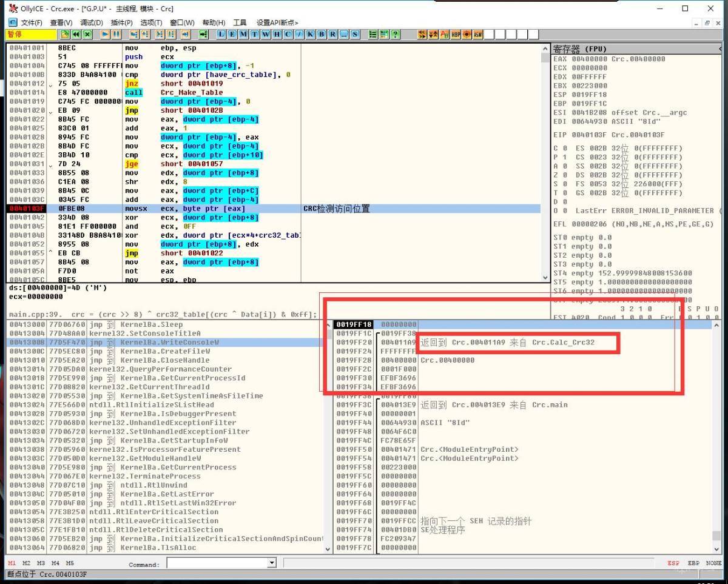The height and width of the screenshot is (584, 728).
Task: Click the HBP hardware breakpoint plugin icon
Action: 456,35
